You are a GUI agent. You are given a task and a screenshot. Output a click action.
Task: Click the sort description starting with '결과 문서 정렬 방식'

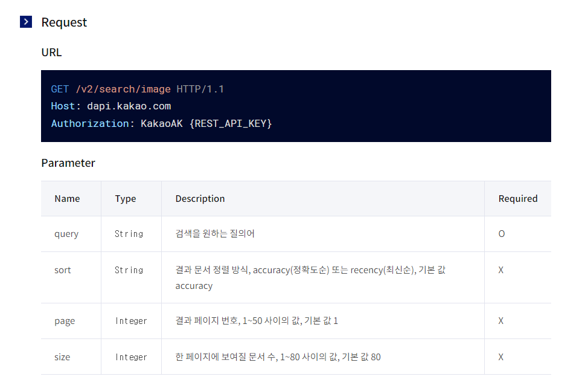310,277
